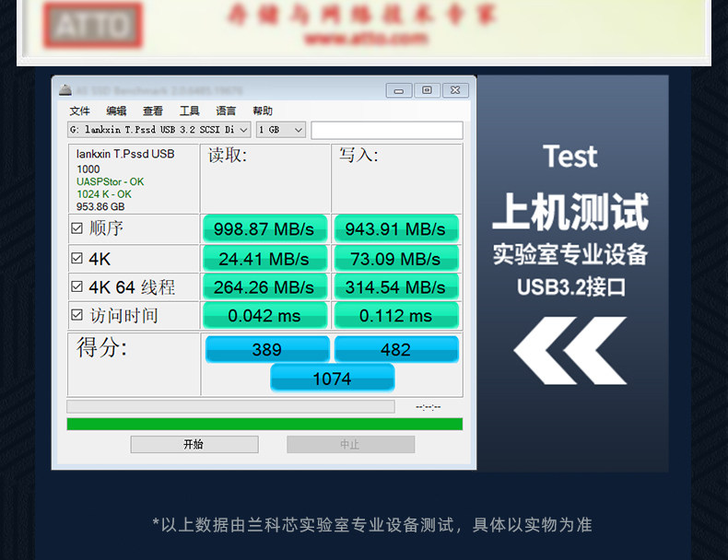Click the blurred ATTO logo in banner

point(93,25)
